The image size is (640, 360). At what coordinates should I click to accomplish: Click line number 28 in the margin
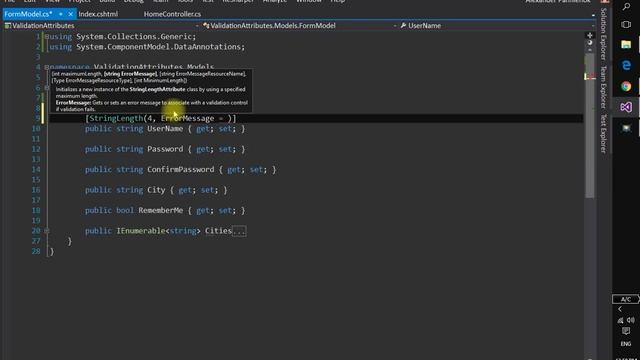click(36, 251)
